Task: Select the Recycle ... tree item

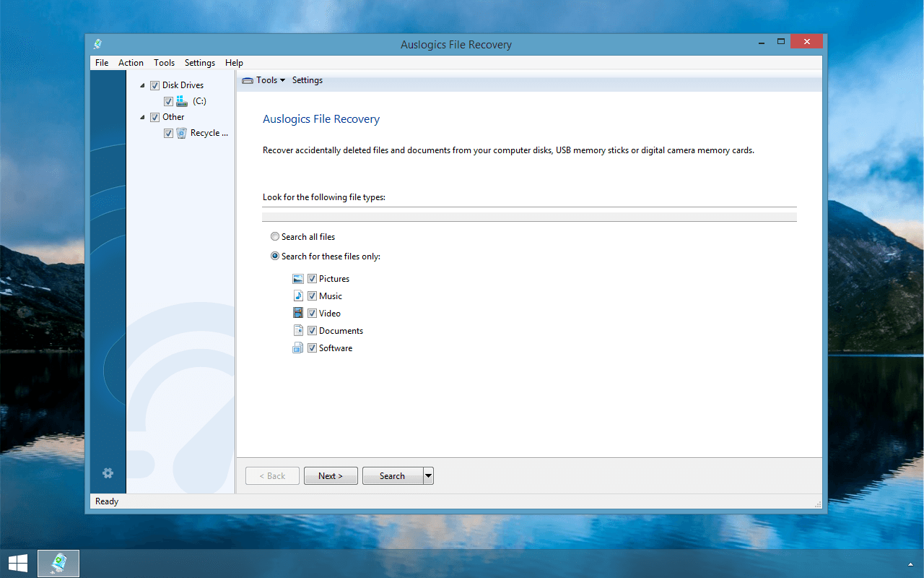Action: click(x=209, y=133)
